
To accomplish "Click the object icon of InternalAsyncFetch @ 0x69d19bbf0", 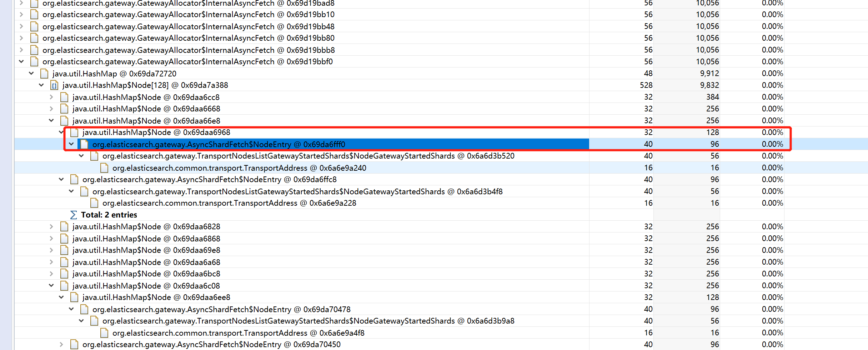I will click(x=34, y=62).
